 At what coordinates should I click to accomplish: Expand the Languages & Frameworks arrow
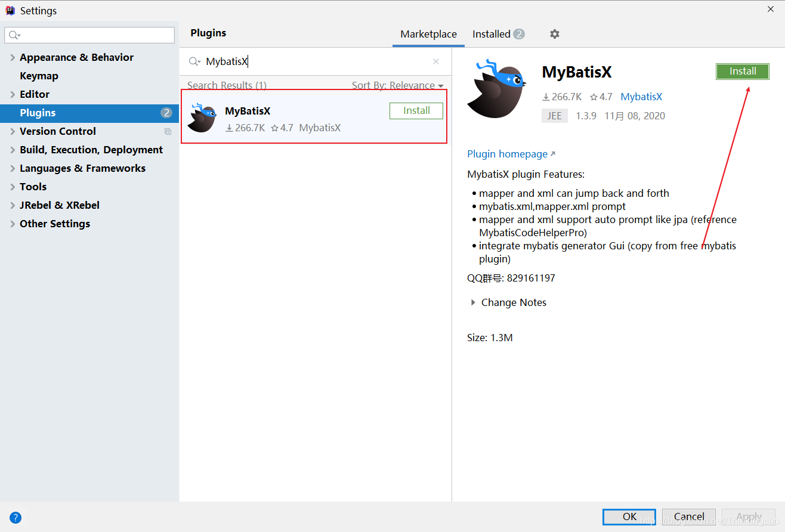13,168
